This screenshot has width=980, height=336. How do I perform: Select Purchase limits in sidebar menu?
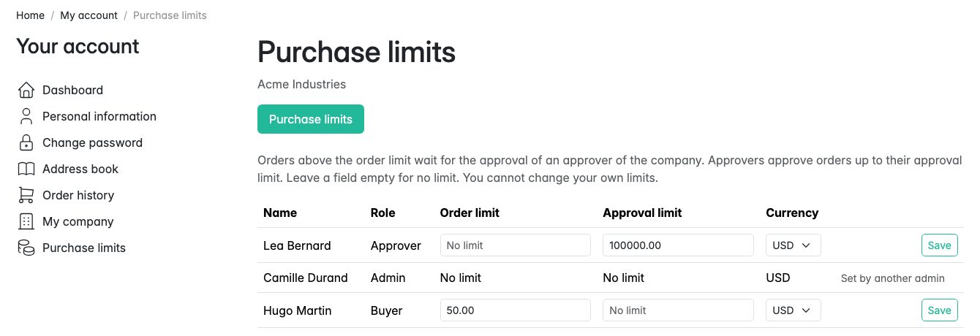[x=84, y=248]
